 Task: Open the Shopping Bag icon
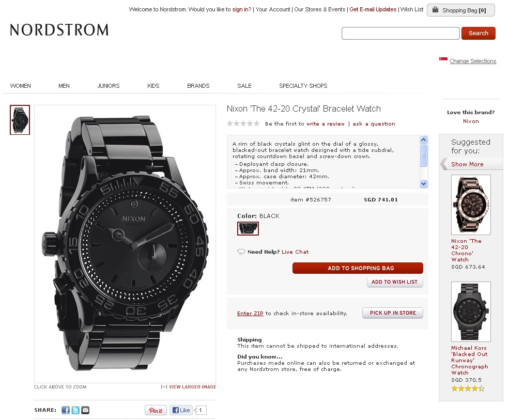point(435,10)
